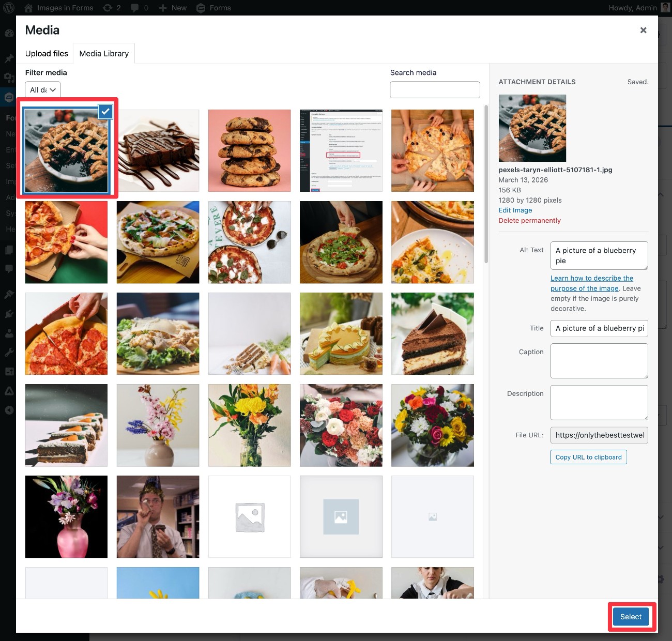Click Copy URL to clipboard button
The image size is (672, 641).
pos(588,457)
